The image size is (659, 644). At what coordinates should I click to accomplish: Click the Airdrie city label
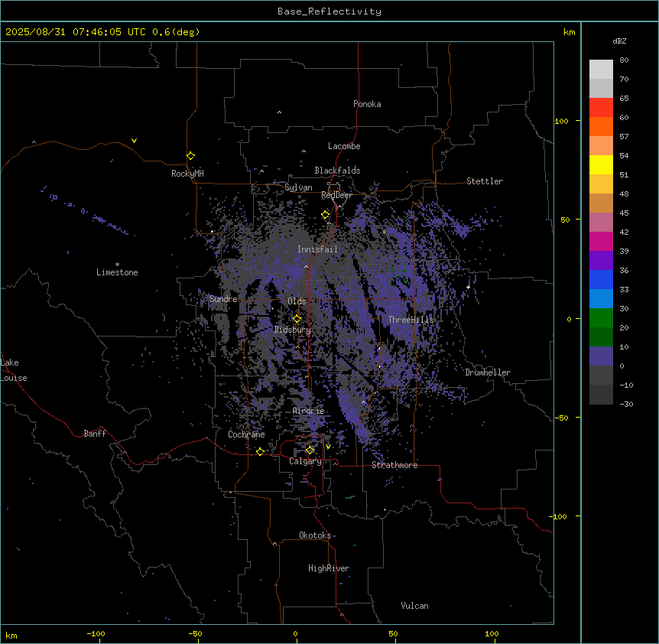click(309, 411)
